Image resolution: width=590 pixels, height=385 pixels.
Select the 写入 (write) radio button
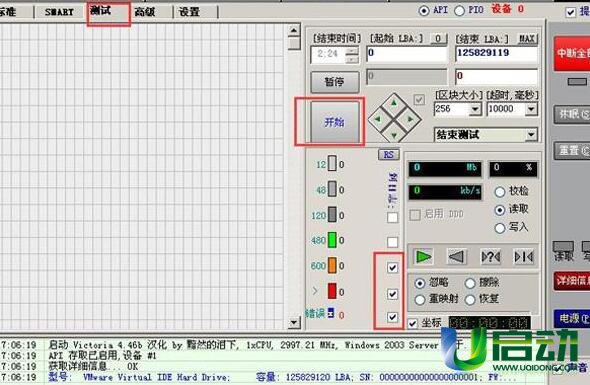pos(500,228)
